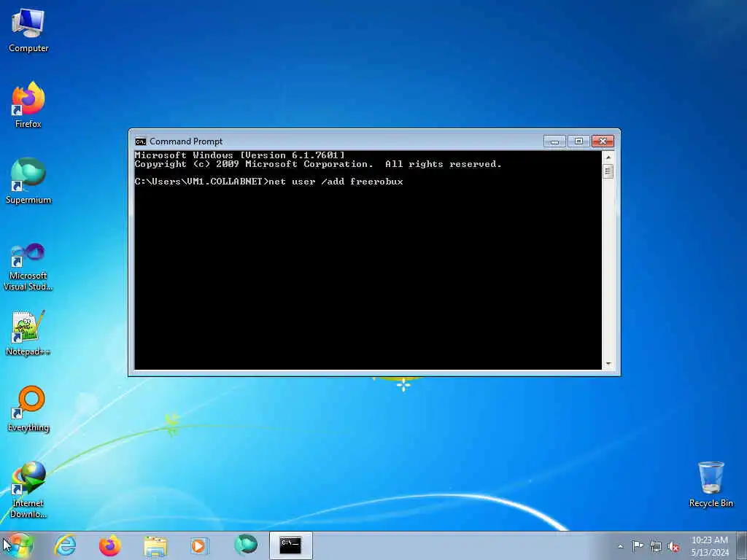The image size is (747, 560).
Task: Launch Supermium from the taskbar
Action: click(246, 545)
